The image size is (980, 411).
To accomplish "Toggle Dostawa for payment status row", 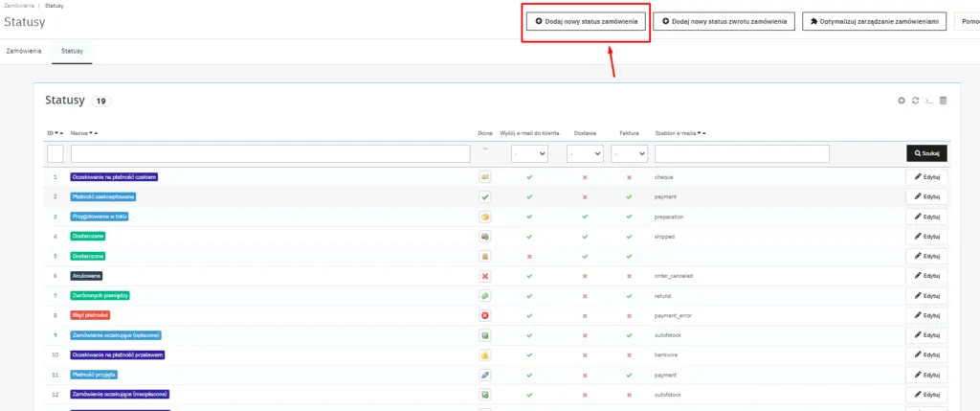I will point(585,197).
